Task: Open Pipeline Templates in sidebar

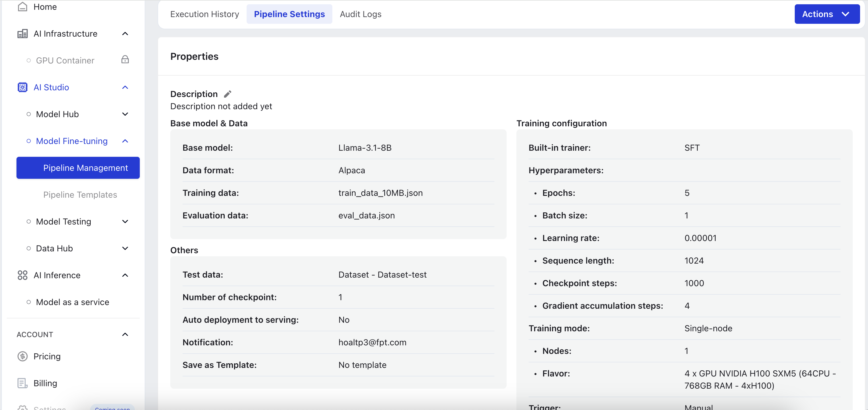Action: [x=80, y=195]
